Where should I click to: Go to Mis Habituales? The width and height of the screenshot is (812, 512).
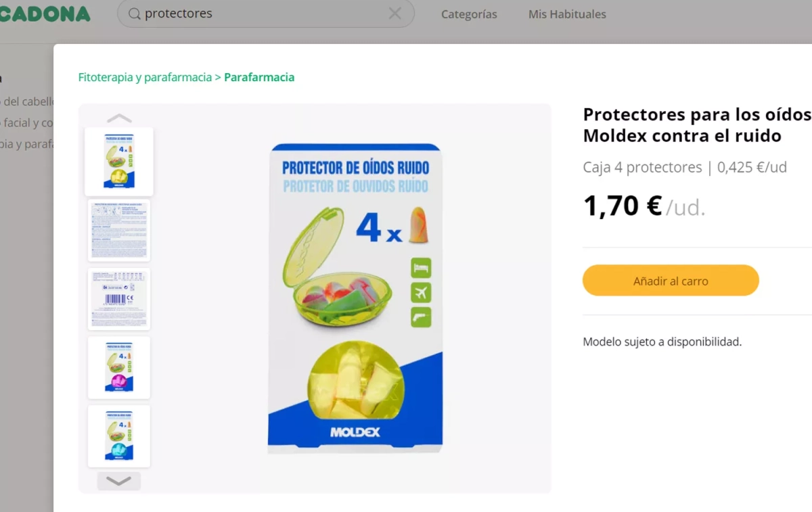click(x=567, y=14)
